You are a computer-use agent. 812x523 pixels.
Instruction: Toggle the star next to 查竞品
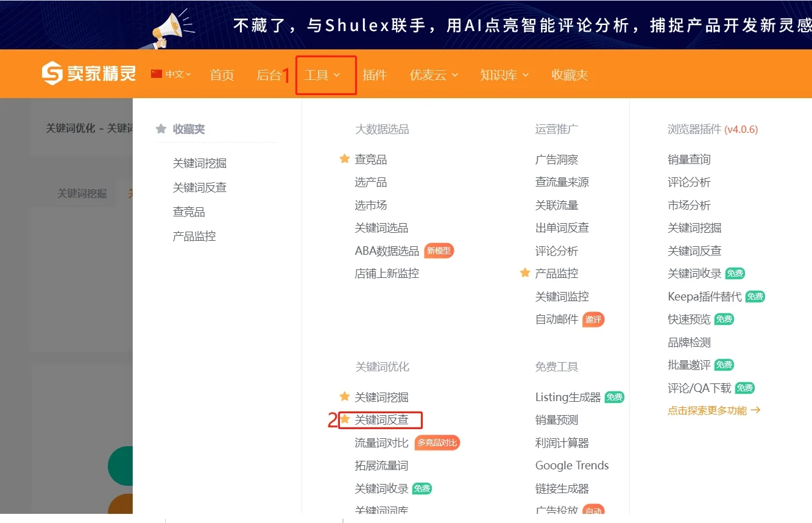click(345, 159)
